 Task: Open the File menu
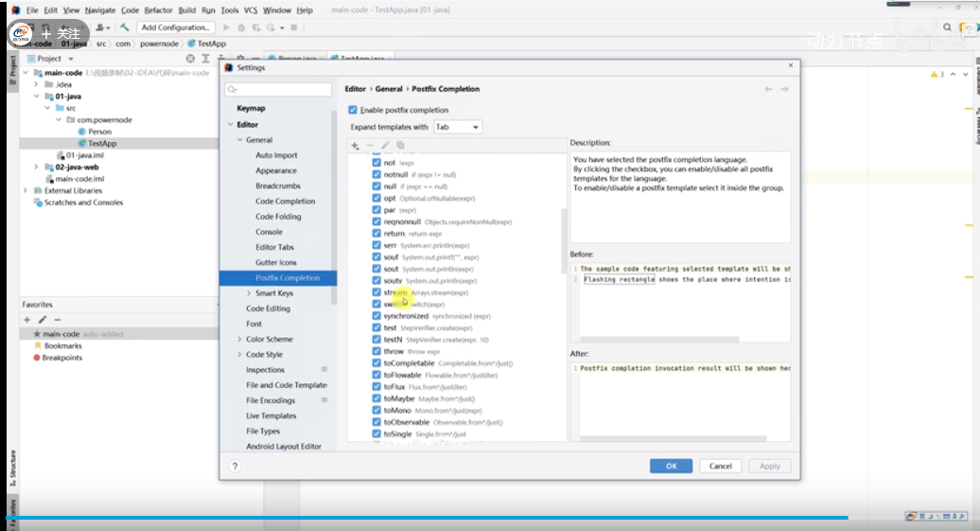point(32,10)
